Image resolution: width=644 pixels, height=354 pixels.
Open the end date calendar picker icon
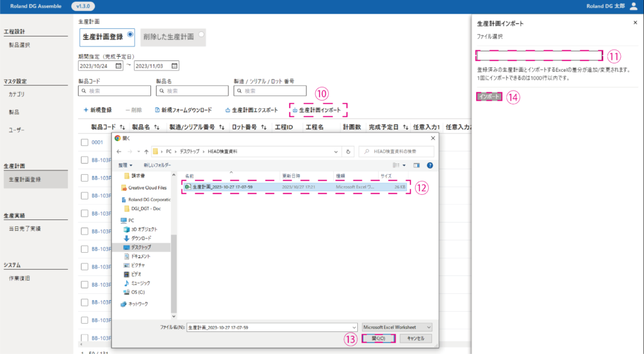click(x=174, y=65)
